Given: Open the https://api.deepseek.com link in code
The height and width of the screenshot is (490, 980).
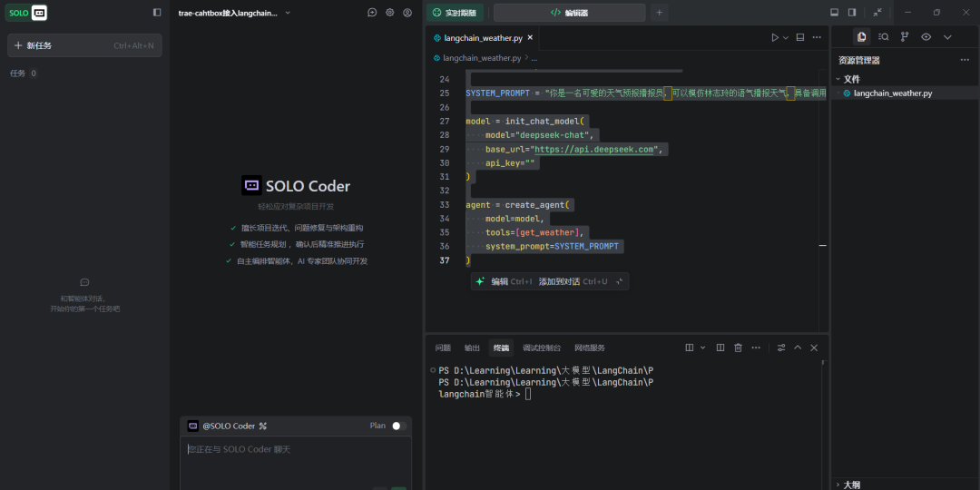Looking at the screenshot, I should tap(593, 149).
